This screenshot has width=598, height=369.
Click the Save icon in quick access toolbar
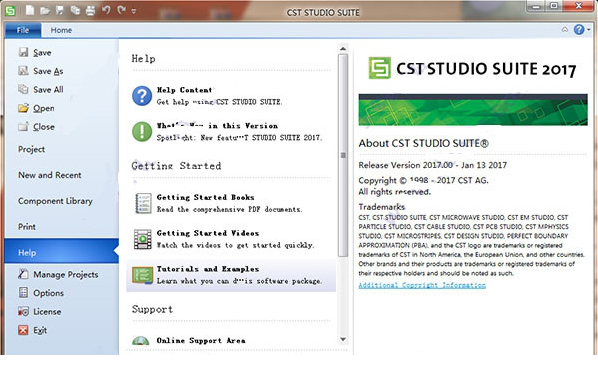click(x=60, y=10)
